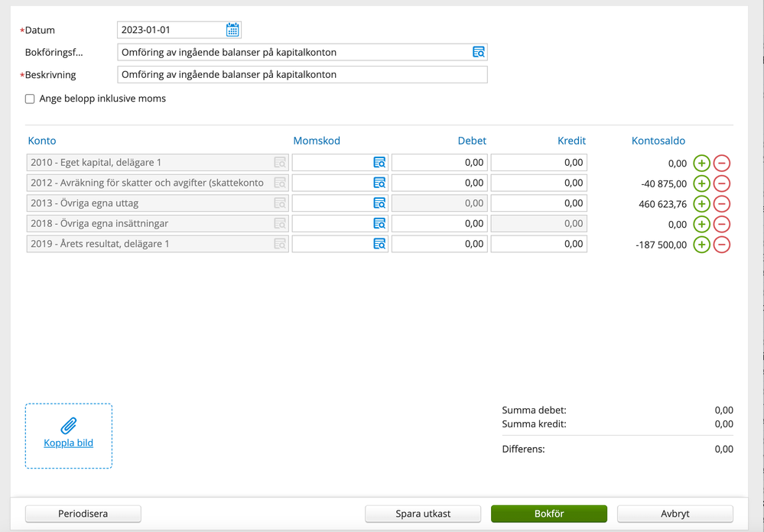This screenshot has height=532, width=764.
Task: Enable Ange belopp inklusive moms checkbox
Action: pos(30,99)
